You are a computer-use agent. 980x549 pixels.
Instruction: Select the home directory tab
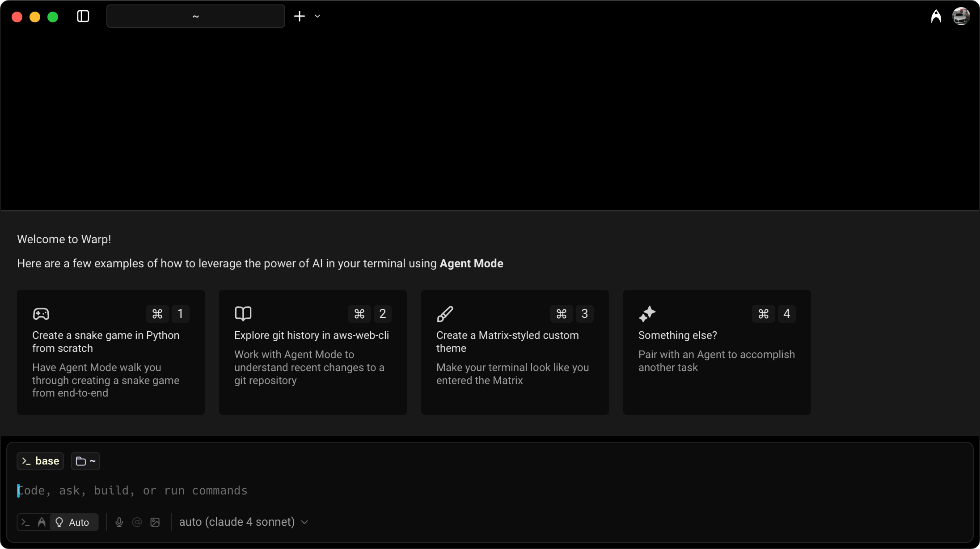point(196,17)
